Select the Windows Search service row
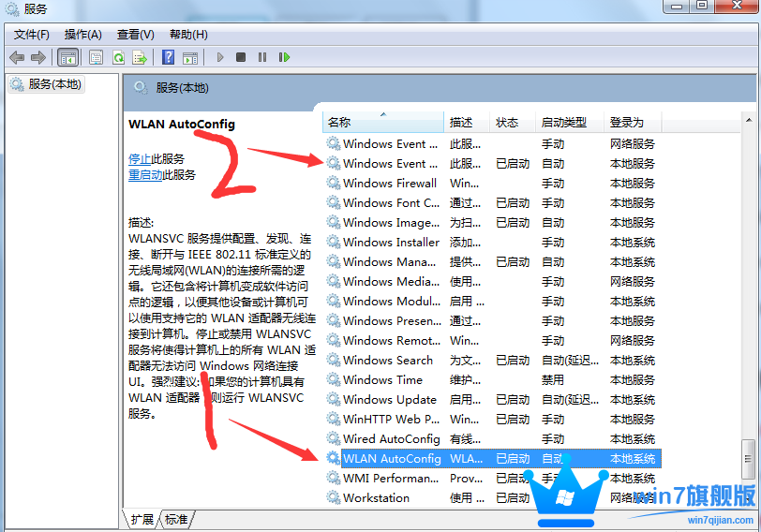761x532 pixels. [493, 361]
